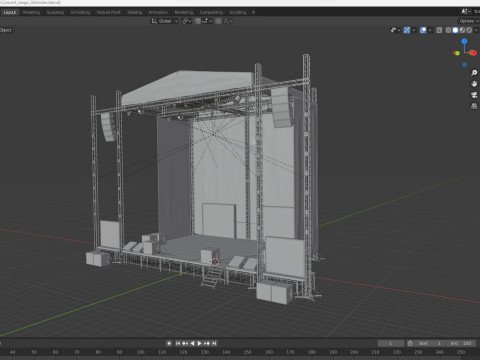This screenshot has width=480, height=360.
Task: Click the 3D cursor on the stage
Action: 215,262
